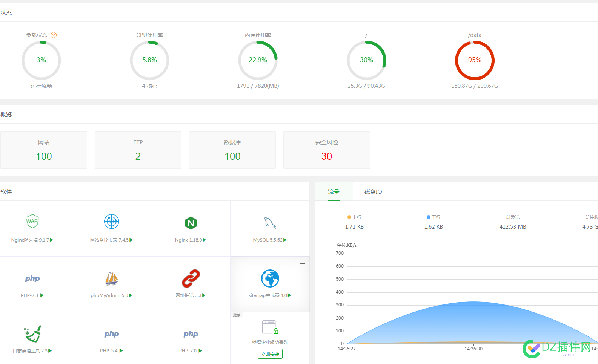Click the 内存使用率 22.9% gauge
This screenshot has width=598, height=364.
258,60
